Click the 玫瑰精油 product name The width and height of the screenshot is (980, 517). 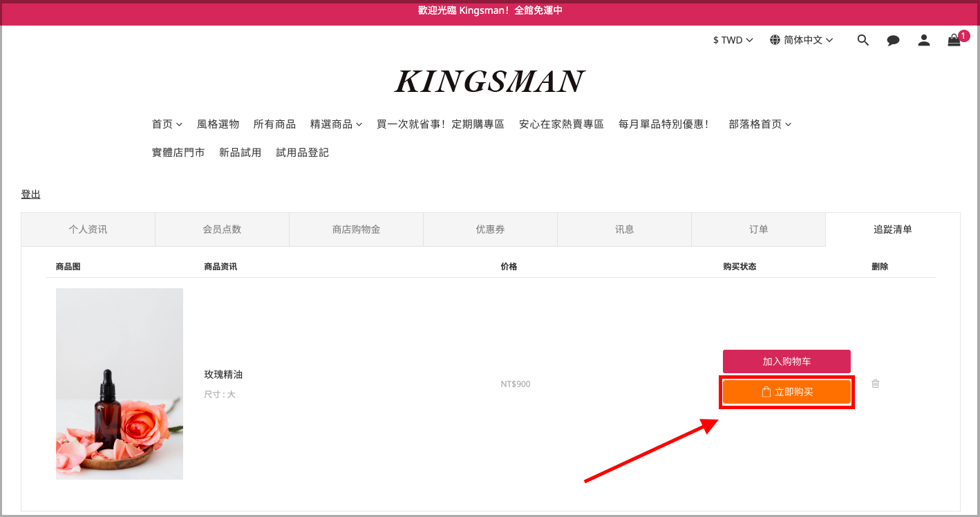tap(223, 375)
